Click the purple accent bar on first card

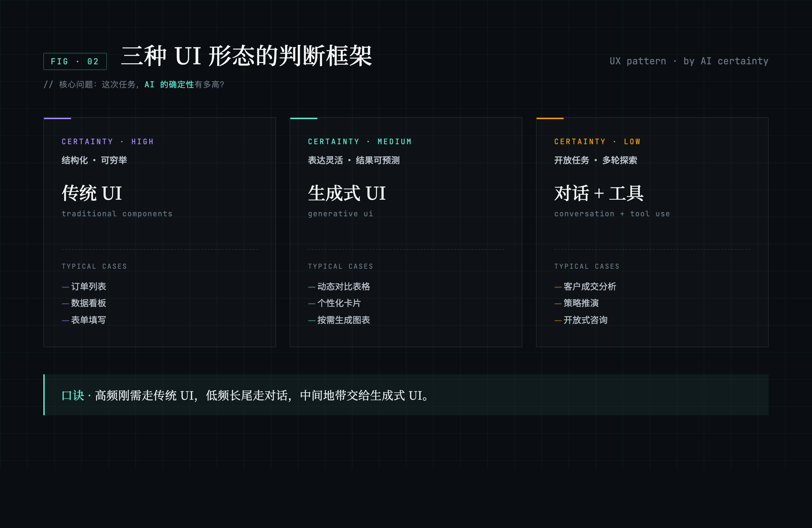[57, 118]
